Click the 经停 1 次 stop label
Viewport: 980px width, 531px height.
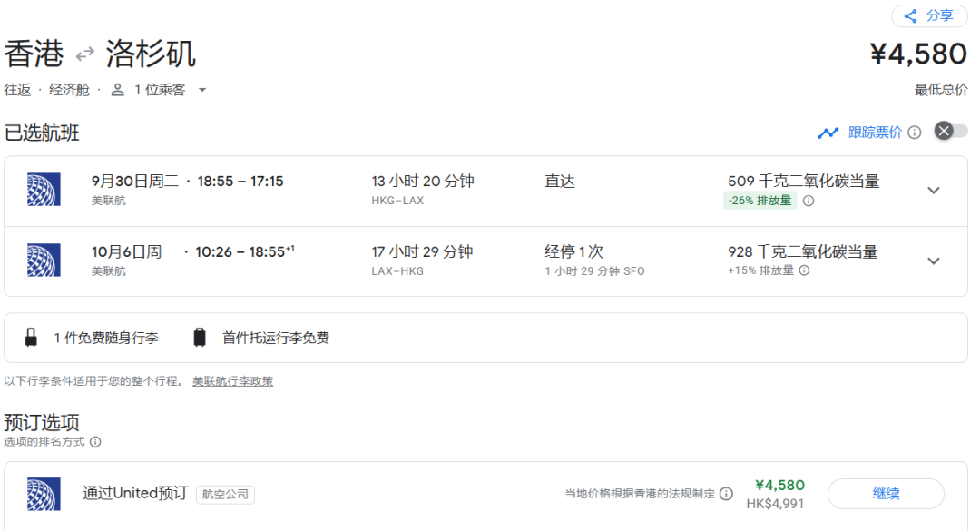point(573,251)
